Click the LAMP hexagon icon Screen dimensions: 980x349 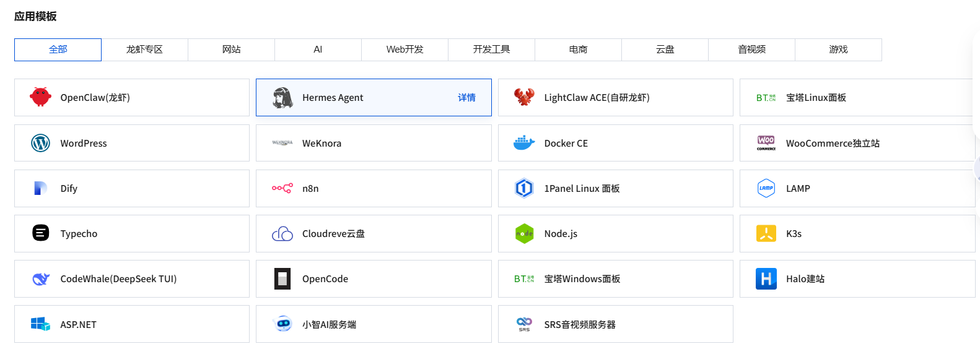coord(766,188)
